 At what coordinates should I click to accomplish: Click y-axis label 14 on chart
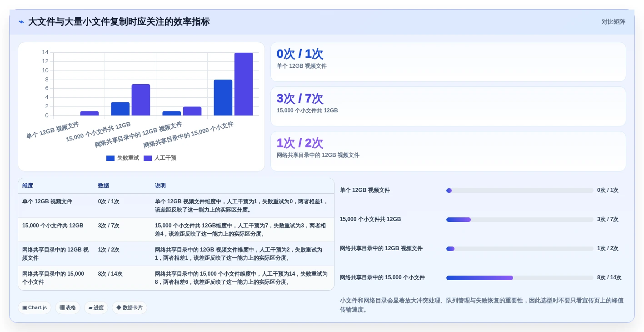[45, 52]
